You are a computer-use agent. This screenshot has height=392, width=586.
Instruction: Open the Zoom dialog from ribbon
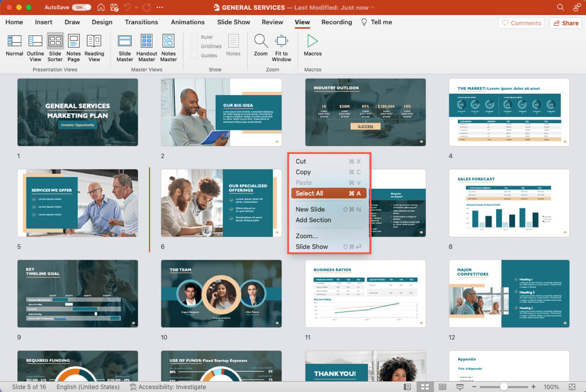(260, 45)
